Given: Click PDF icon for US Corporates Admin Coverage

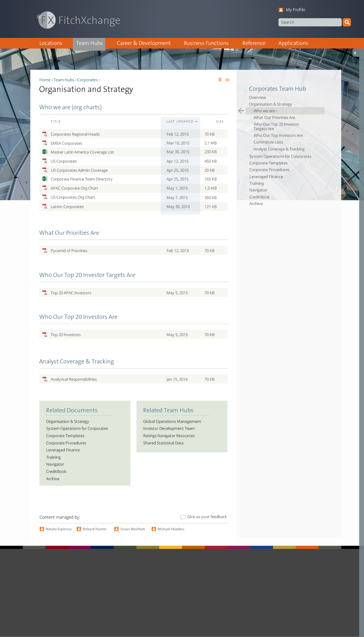Looking at the screenshot, I should point(45,170).
